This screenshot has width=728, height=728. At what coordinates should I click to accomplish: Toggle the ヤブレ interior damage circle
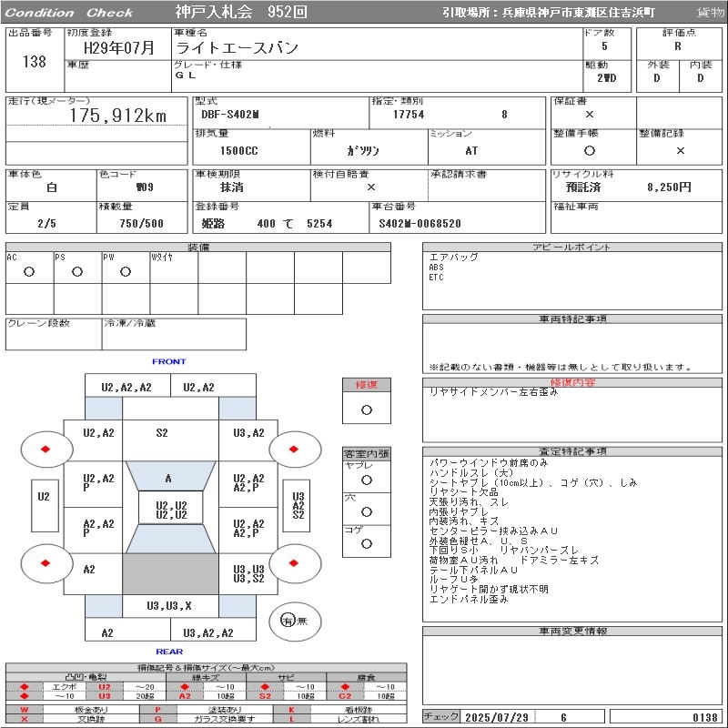367,480
